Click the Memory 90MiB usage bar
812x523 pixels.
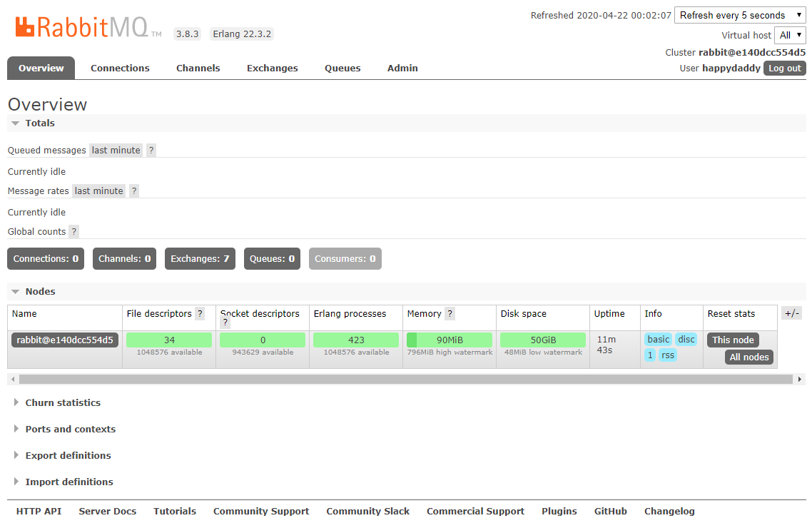[450, 340]
